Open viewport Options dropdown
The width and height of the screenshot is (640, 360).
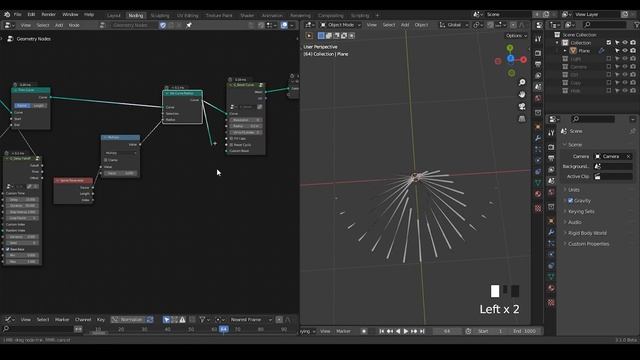tap(516, 36)
